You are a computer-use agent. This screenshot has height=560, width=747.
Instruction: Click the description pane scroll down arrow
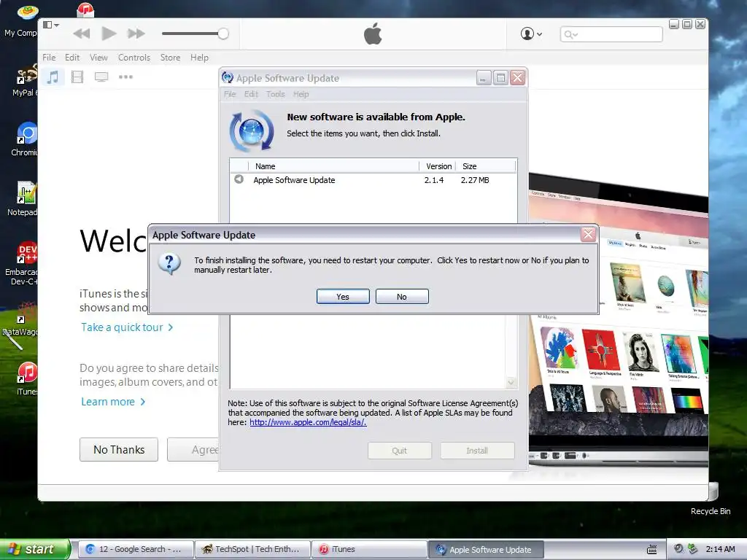pyautogui.click(x=511, y=382)
